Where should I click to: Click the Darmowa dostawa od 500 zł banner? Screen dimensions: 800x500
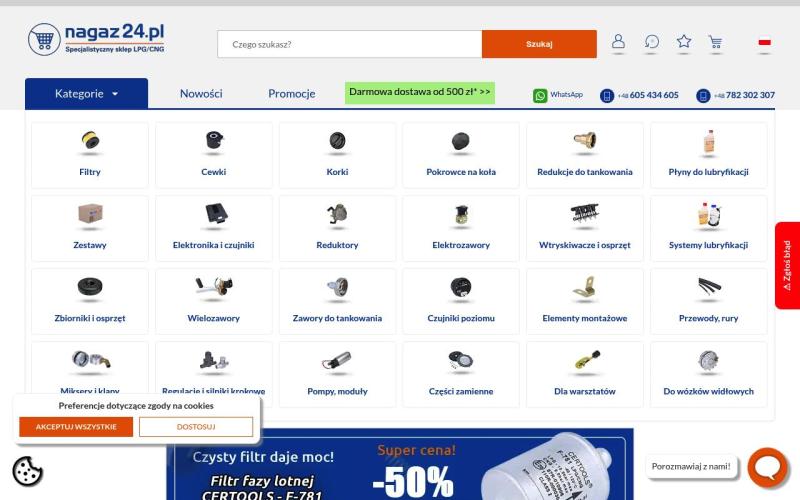click(420, 92)
